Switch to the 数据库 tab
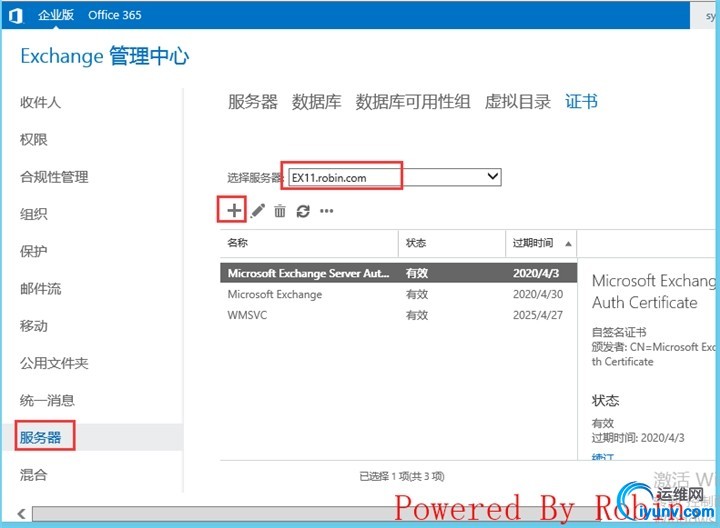The width and height of the screenshot is (720, 528). [x=316, y=101]
